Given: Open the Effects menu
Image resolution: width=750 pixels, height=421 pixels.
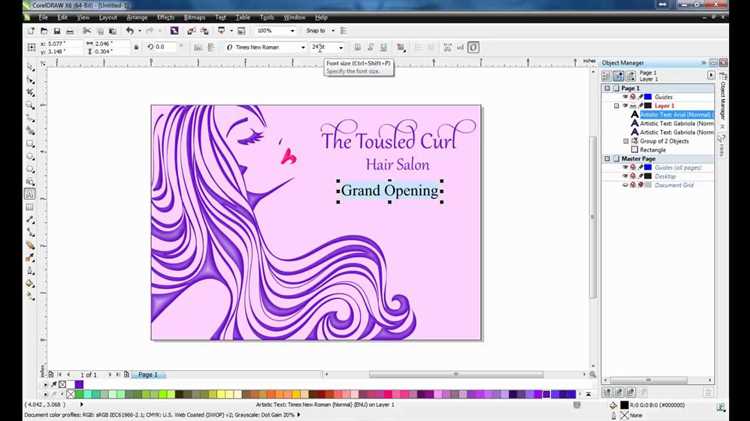Looking at the screenshot, I should (165, 17).
